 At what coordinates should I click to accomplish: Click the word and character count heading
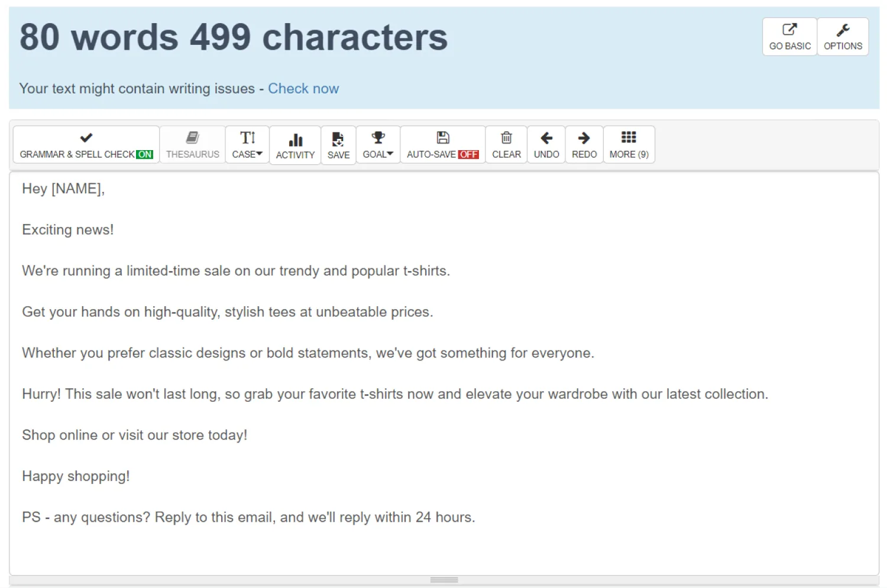point(234,37)
